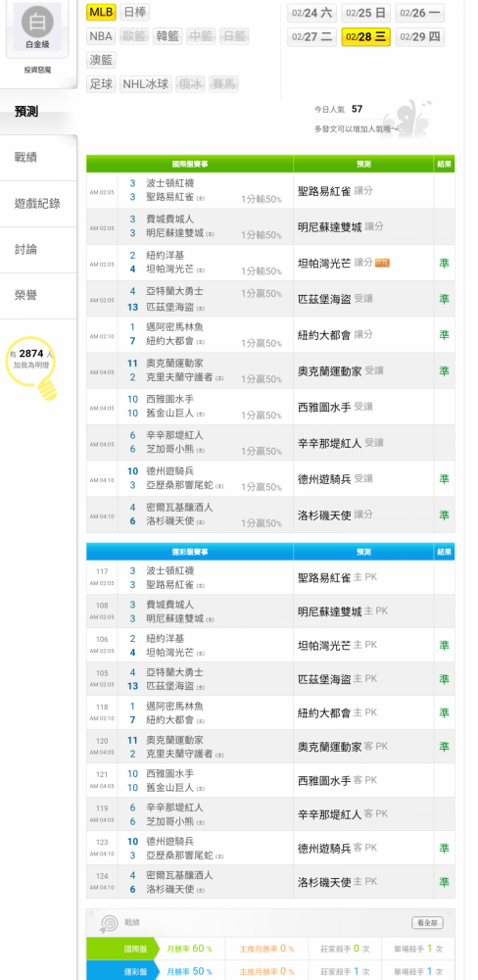Click 克里夫蘭守護者 in the 國際盤賽事 table
478x980 pixels.
pos(179,377)
